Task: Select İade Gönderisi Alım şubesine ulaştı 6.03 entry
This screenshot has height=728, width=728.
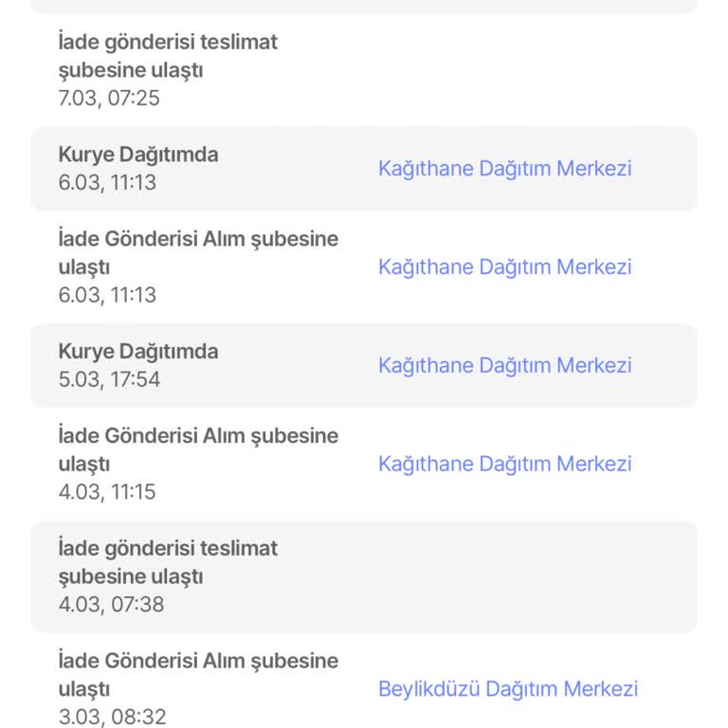Action: click(x=364, y=267)
